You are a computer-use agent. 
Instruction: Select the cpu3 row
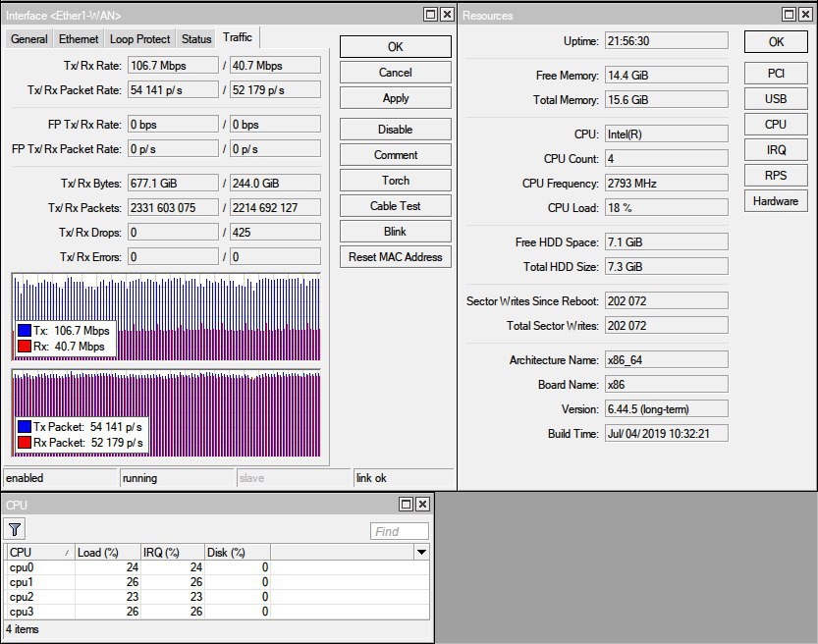[x=218, y=612]
